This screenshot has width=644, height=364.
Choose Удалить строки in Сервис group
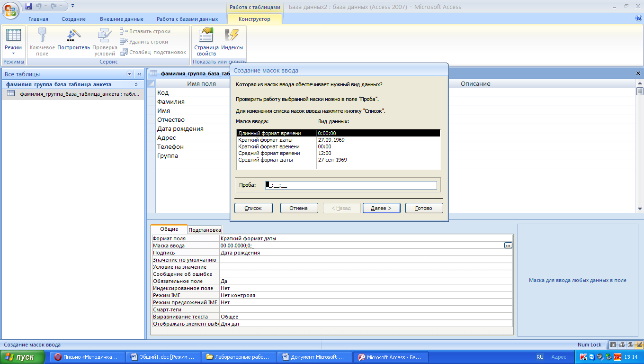click(x=144, y=42)
